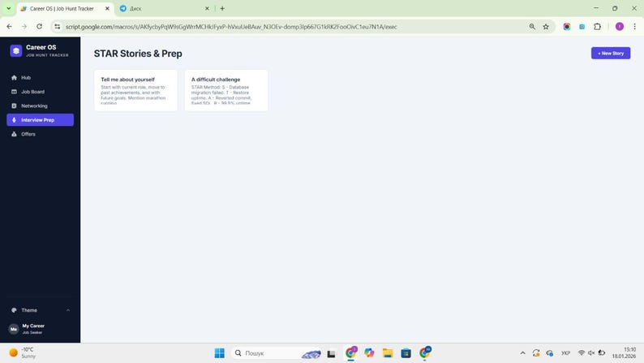Open Microsoft Store from taskbar

click(406, 353)
